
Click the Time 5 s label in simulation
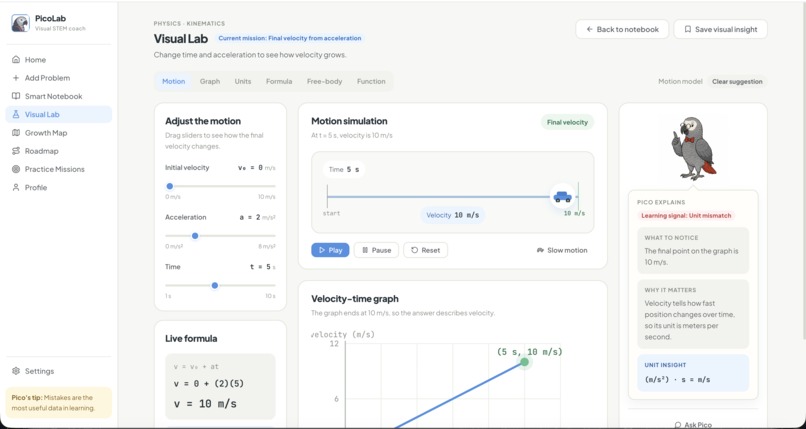click(344, 169)
